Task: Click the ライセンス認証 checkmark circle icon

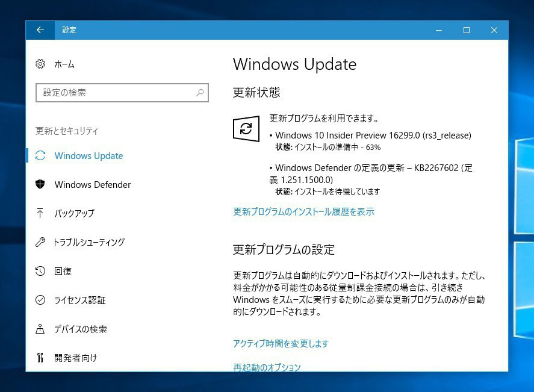Action: tap(40, 300)
